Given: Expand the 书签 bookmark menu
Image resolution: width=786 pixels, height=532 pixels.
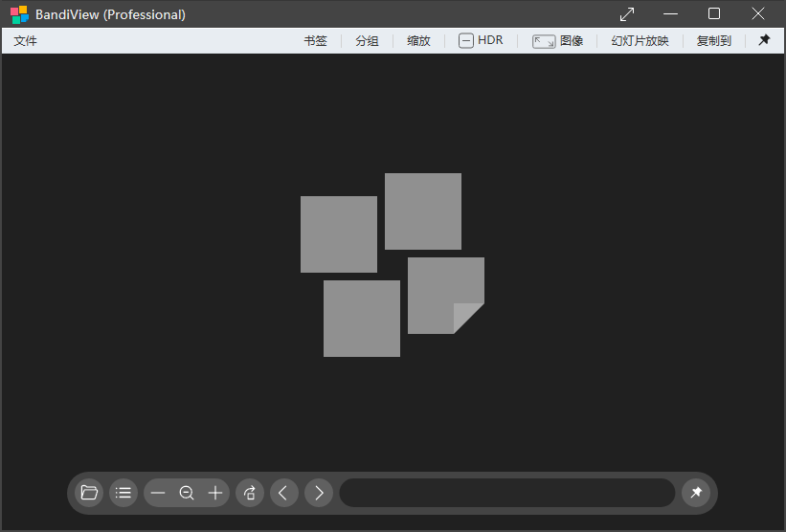Looking at the screenshot, I should pyautogui.click(x=315, y=40).
